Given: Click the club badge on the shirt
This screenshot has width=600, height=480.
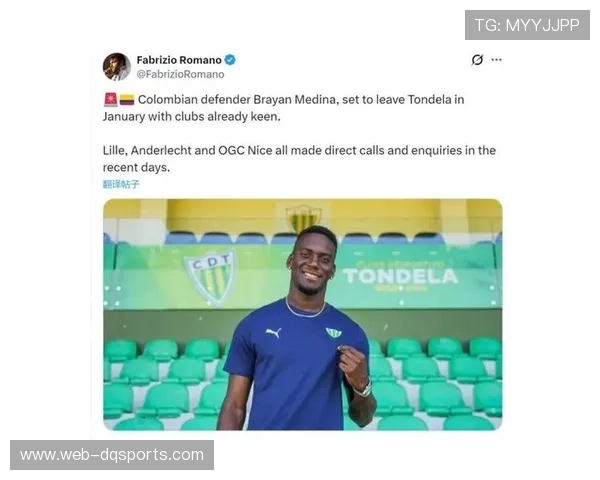Looking at the screenshot, I should [x=333, y=333].
